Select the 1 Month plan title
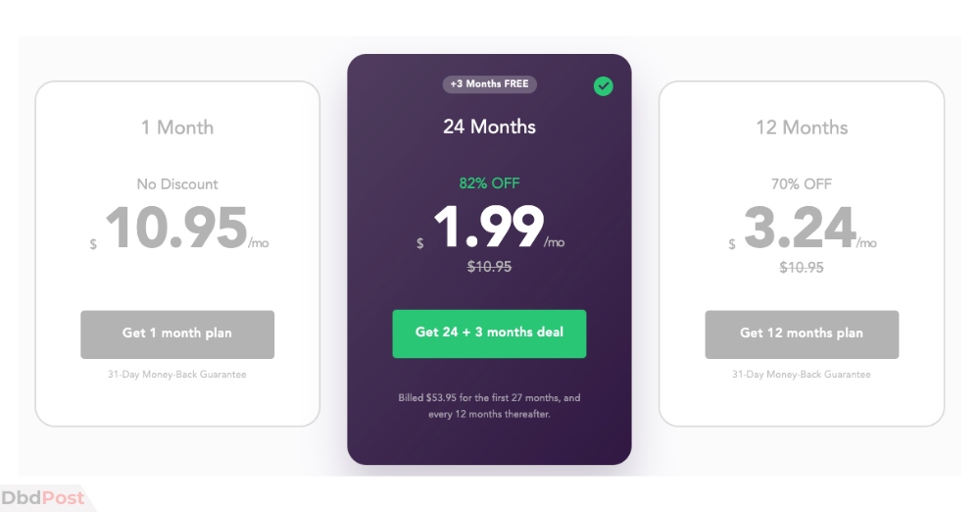 pos(177,128)
